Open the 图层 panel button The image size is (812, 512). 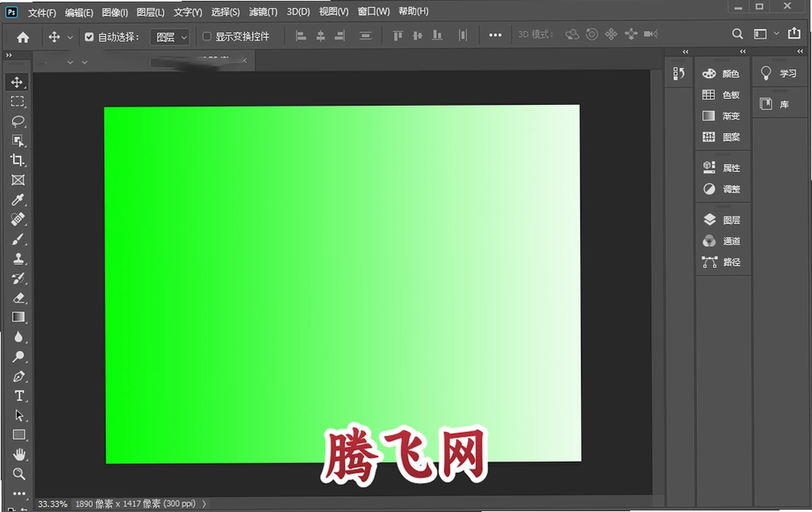tap(721, 220)
